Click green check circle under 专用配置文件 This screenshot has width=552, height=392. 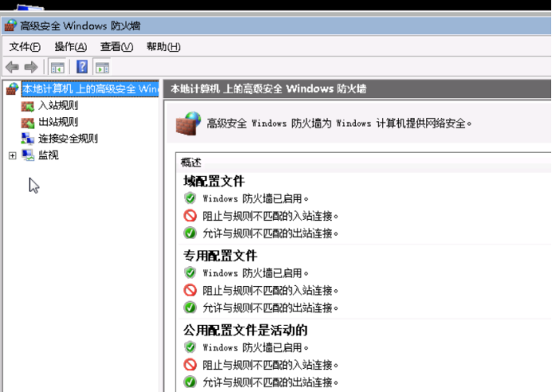190,308
